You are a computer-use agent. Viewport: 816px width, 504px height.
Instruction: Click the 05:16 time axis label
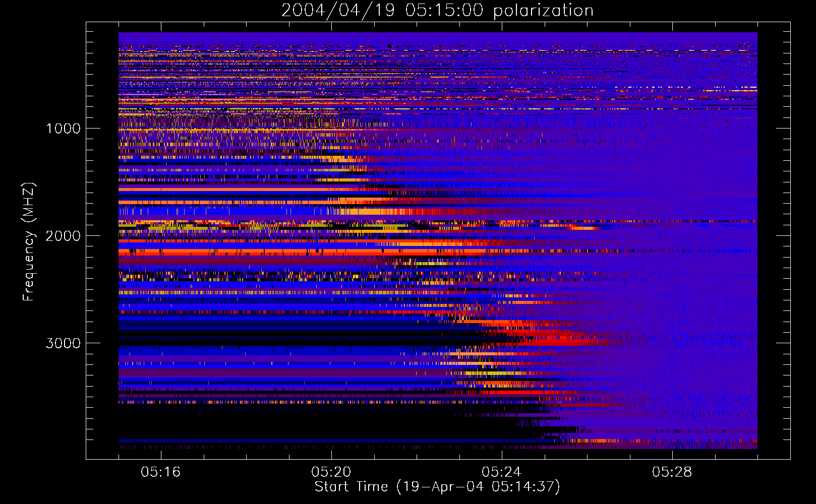161,472
